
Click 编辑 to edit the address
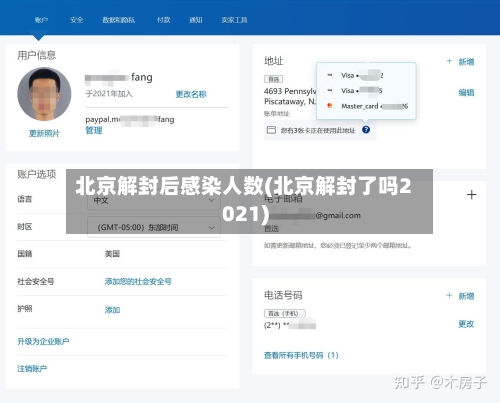466,93
